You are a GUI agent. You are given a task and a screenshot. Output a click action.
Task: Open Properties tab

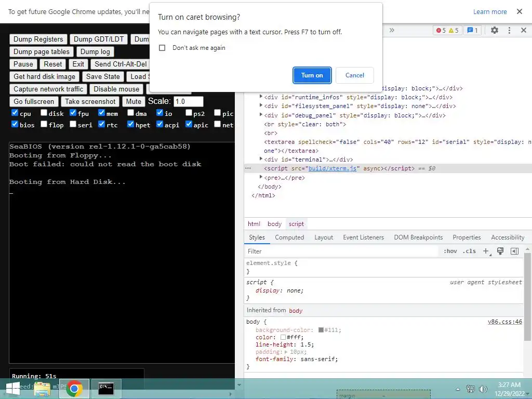point(467,237)
